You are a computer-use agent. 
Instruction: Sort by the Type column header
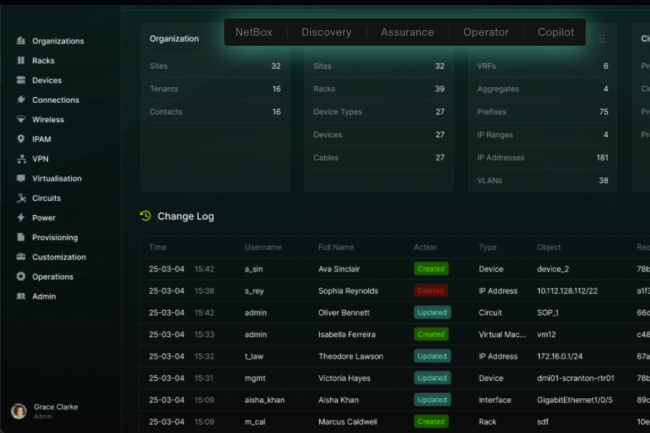point(487,247)
